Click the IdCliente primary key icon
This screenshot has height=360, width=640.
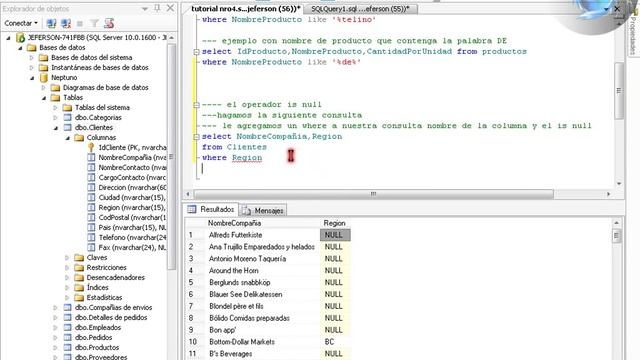pyautogui.click(x=91, y=147)
